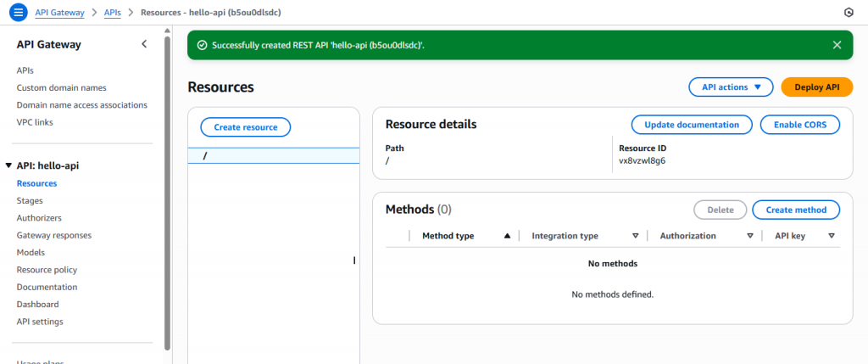The width and height of the screenshot is (868, 364).
Task: Sort by Authorization column arrow
Action: (x=749, y=236)
